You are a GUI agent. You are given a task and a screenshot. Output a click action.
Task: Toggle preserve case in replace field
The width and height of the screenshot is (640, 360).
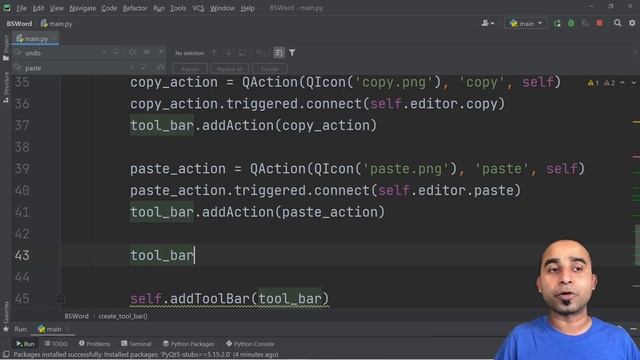[x=160, y=67]
